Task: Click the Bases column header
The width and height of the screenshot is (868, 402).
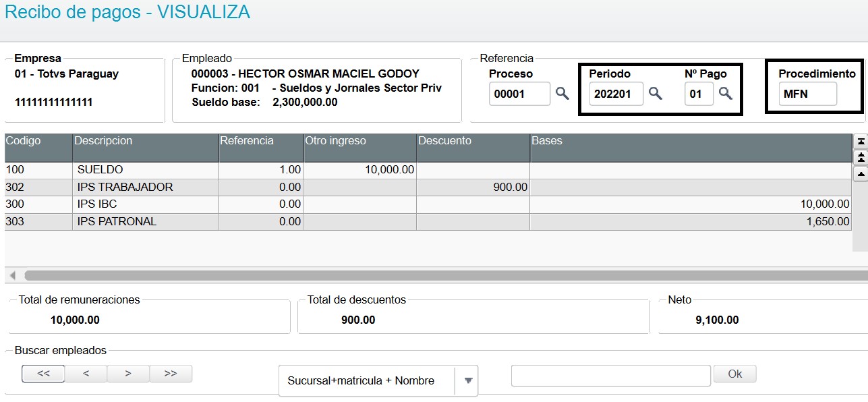Action: click(x=691, y=148)
